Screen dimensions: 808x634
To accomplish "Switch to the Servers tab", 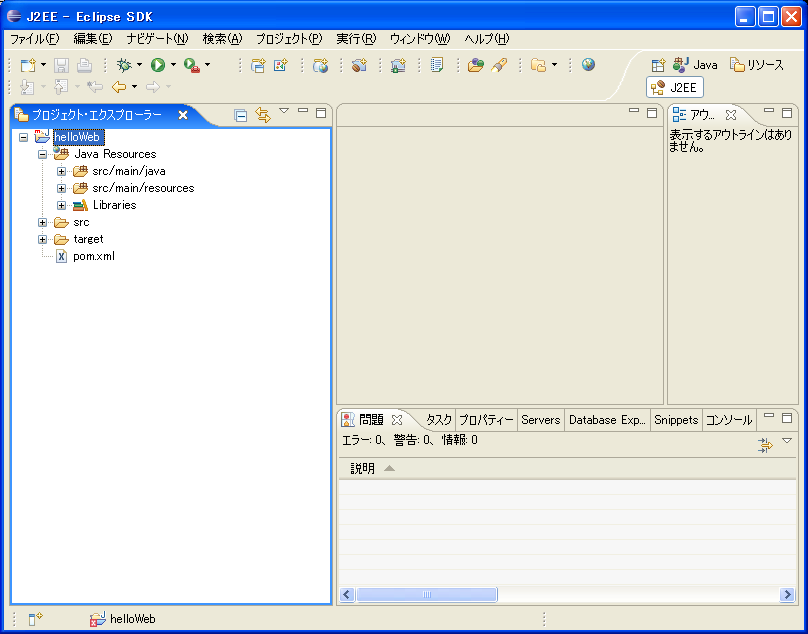I will (x=540, y=420).
